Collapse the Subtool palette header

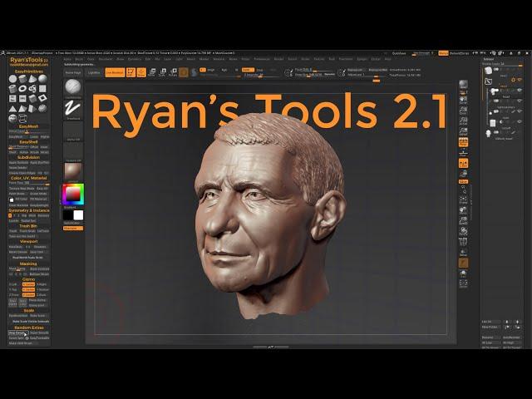(x=489, y=59)
